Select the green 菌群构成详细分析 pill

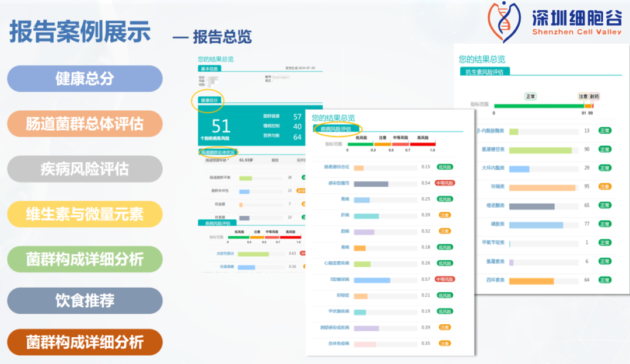click(85, 259)
